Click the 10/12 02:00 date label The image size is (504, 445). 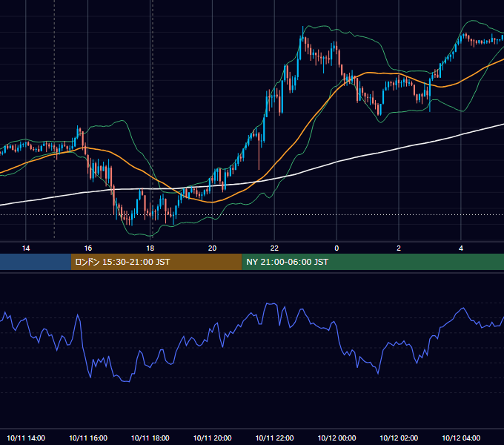coord(399,438)
